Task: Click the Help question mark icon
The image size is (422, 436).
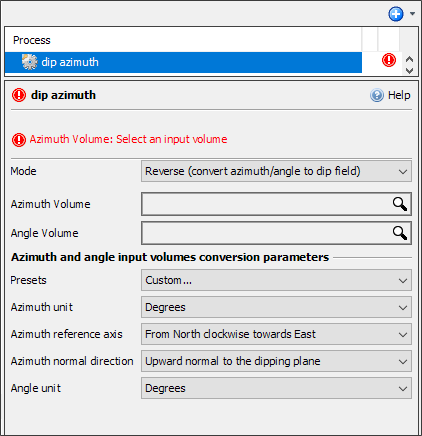Action: tap(377, 95)
